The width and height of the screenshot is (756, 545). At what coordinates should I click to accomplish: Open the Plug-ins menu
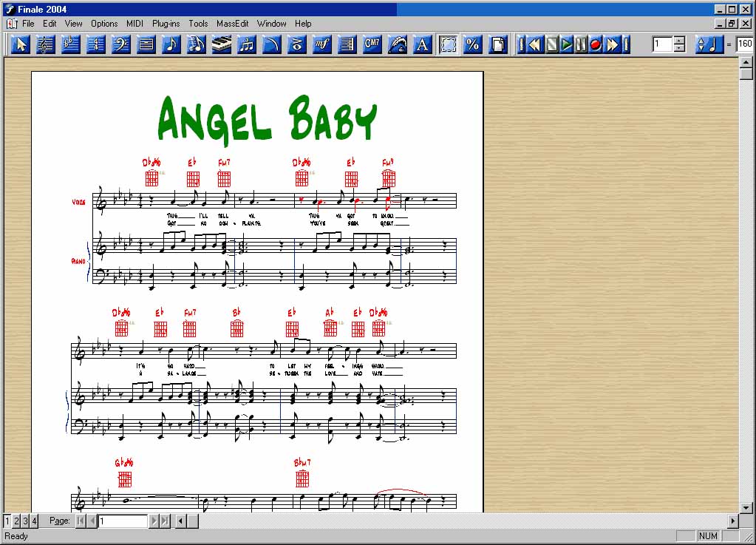[x=166, y=23]
